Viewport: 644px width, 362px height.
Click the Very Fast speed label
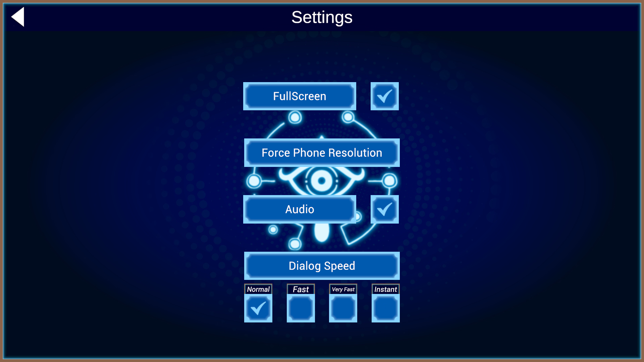343,289
